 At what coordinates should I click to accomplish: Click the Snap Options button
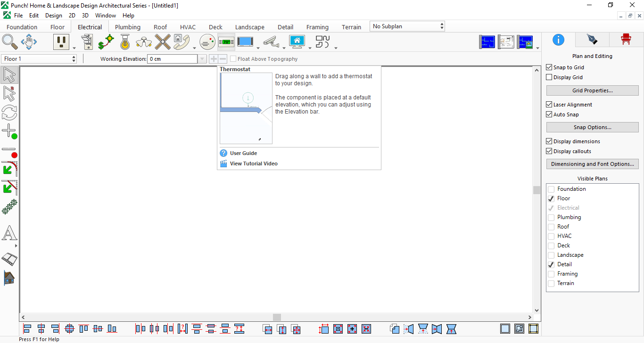click(593, 127)
